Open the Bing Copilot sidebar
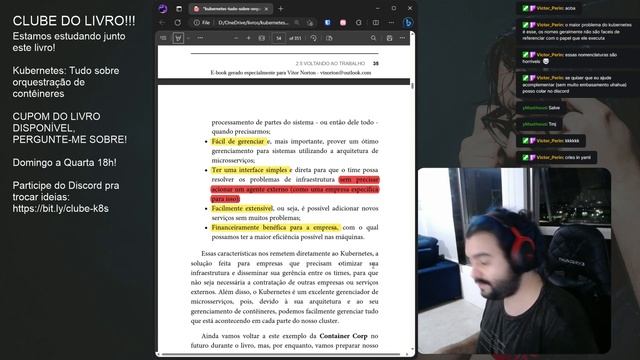Screen dimensions: 640x360 pyautogui.click(x=407, y=23)
